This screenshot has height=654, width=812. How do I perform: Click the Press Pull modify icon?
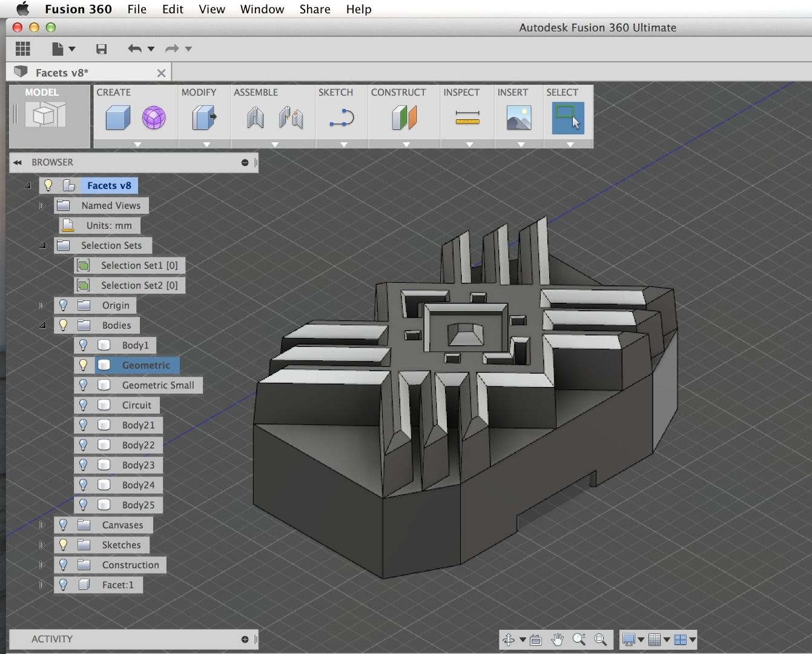[x=204, y=117]
